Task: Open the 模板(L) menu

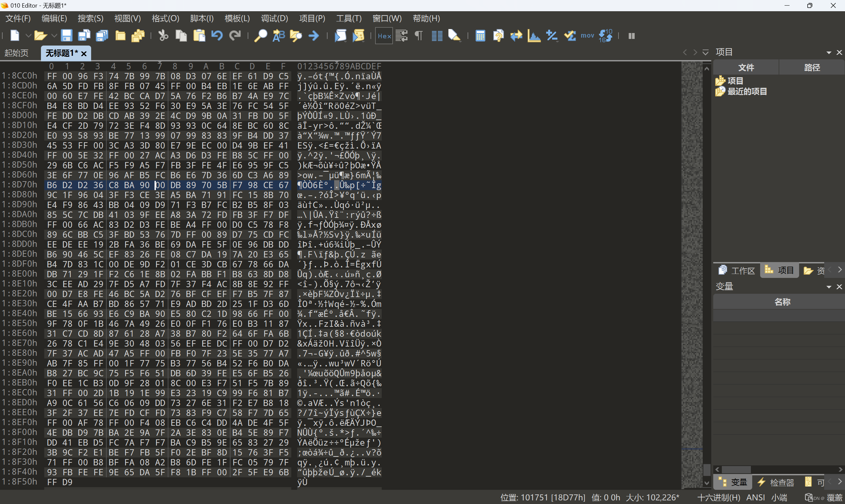Action: tap(237, 18)
